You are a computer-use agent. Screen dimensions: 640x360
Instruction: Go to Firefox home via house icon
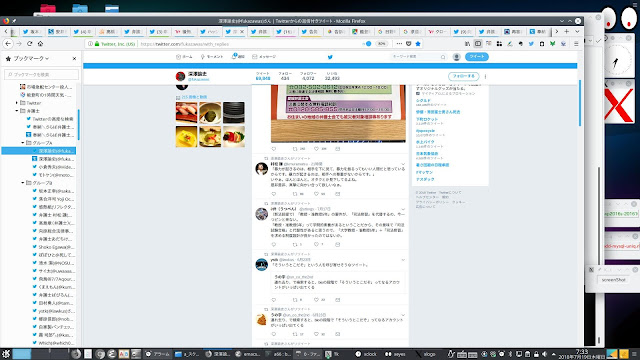[x=40, y=44]
